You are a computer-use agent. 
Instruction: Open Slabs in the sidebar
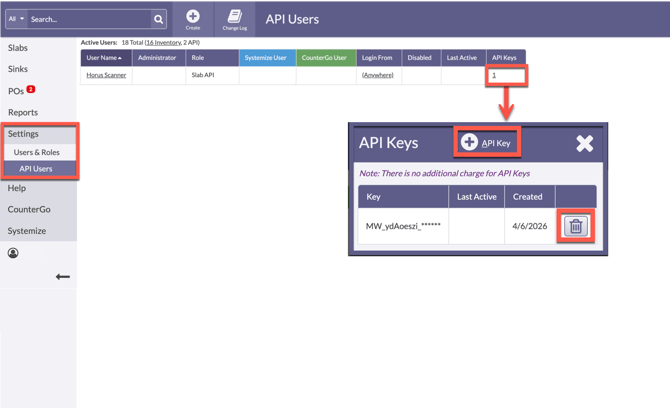point(18,48)
